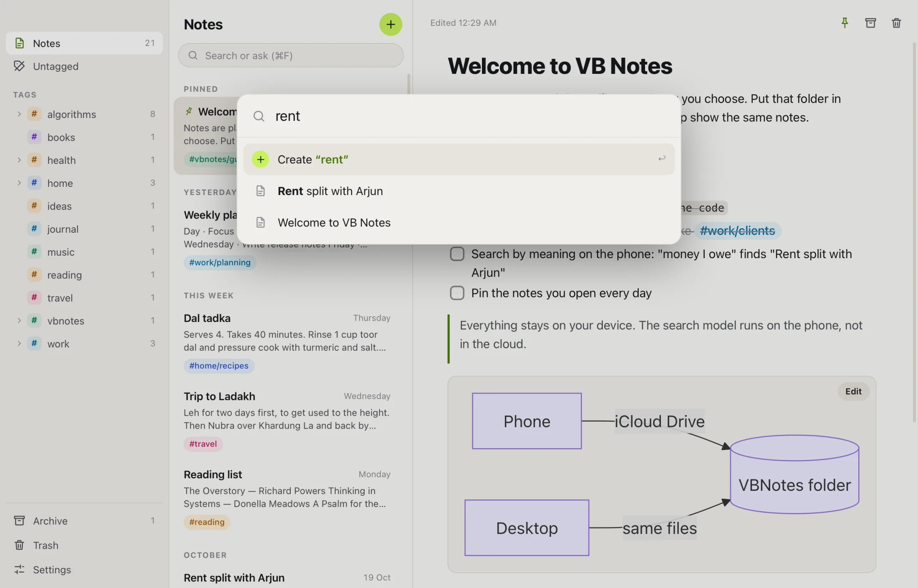The height and width of the screenshot is (588, 918).
Task: Expand the algorithms tag chevron
Action: 19,114
